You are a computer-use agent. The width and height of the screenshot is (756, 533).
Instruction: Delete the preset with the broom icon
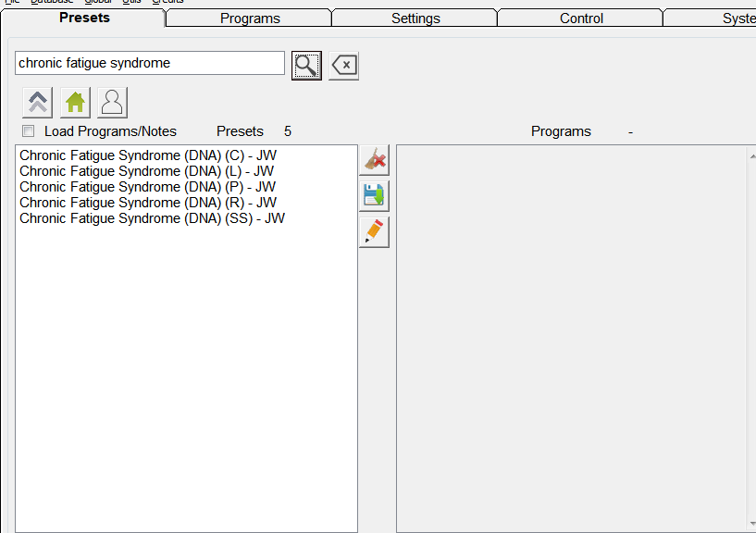point(374,160)
